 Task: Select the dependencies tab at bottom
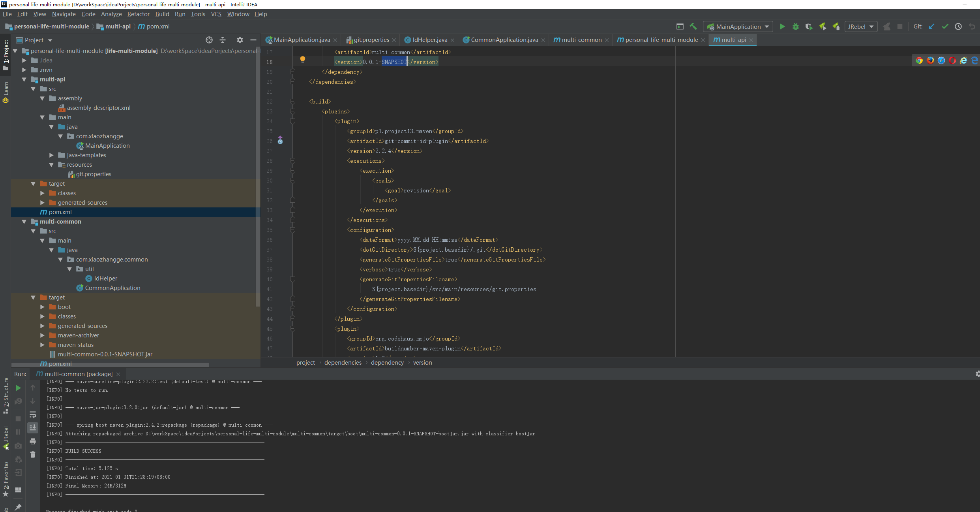[343, 362]
